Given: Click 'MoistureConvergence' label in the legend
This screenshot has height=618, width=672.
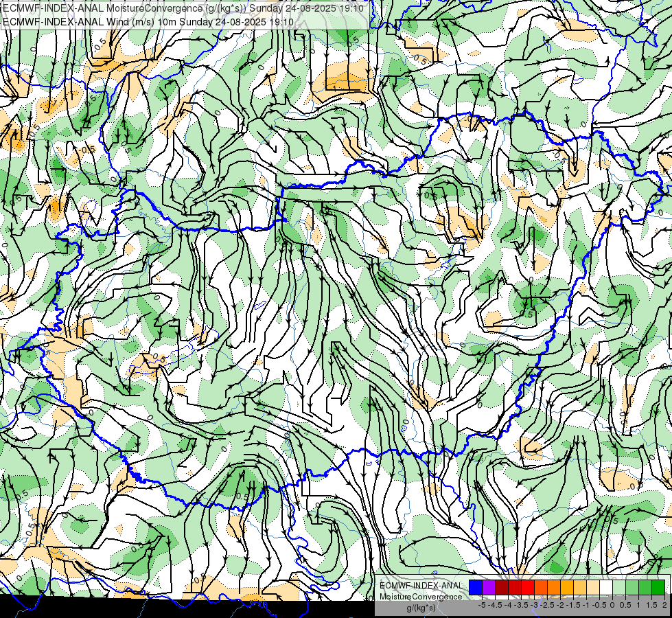Looking at the screenshot, I should [x=421, y=597].
